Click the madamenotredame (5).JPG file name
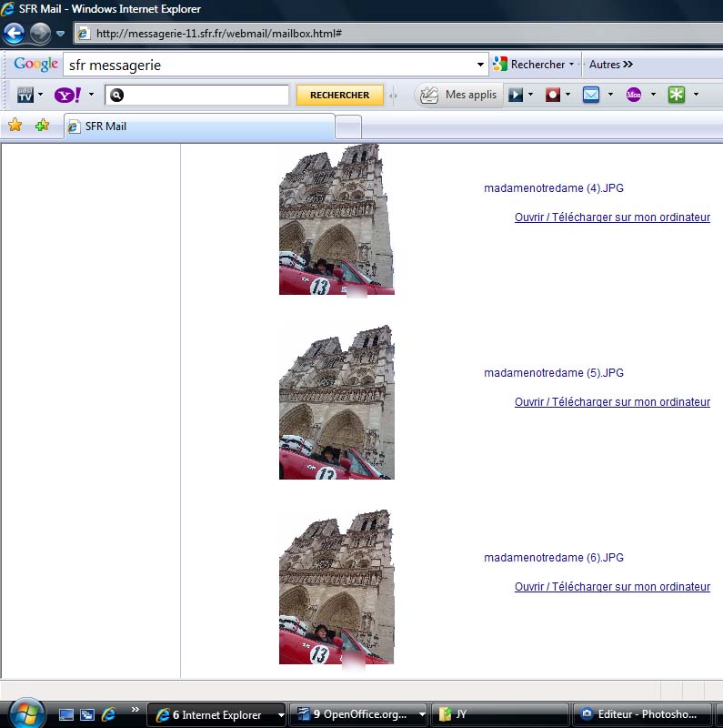The height and width of the screenshot is (728, 723). tap(554, 373)
